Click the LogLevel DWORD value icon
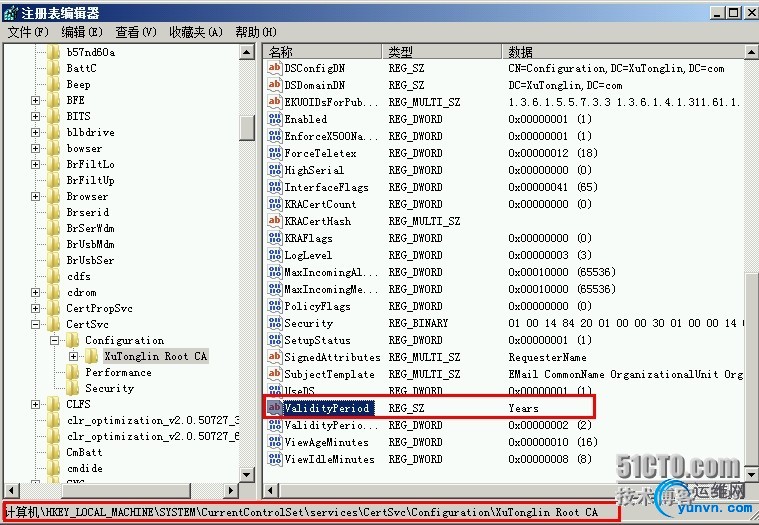 tap(274, 255)
